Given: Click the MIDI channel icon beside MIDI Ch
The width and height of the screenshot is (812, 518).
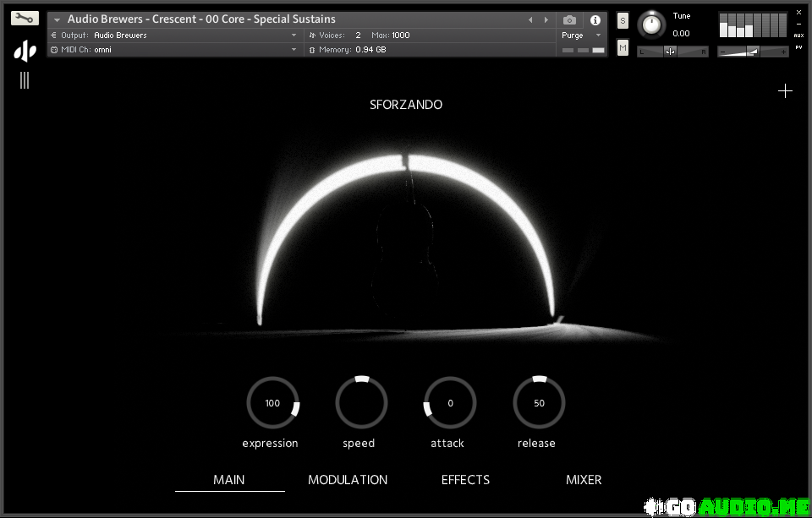Looking at the screenshot, I should 54,50.
